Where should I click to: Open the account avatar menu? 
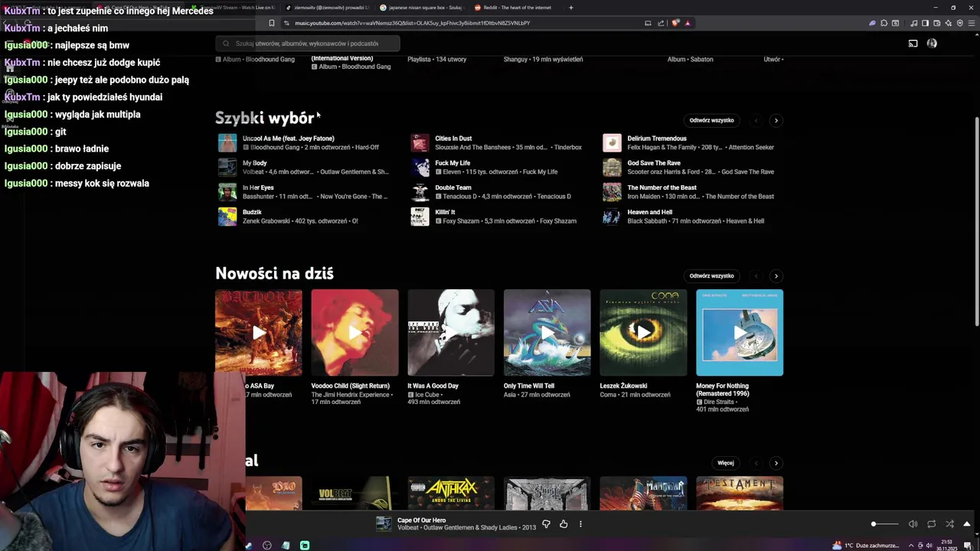[x=932, y=44]
